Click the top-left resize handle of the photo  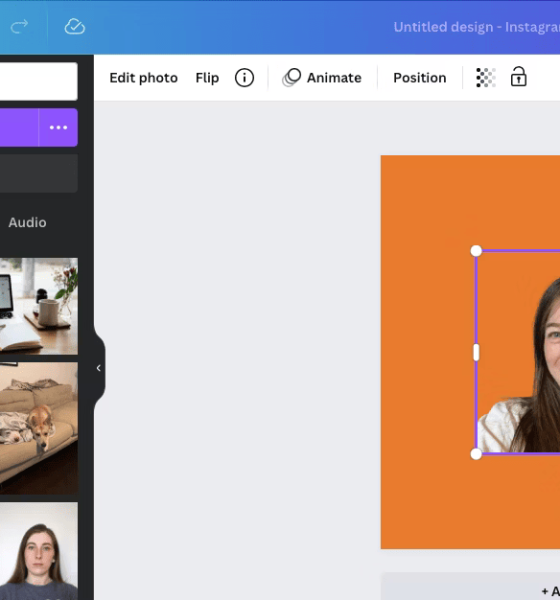coord(476,251)
